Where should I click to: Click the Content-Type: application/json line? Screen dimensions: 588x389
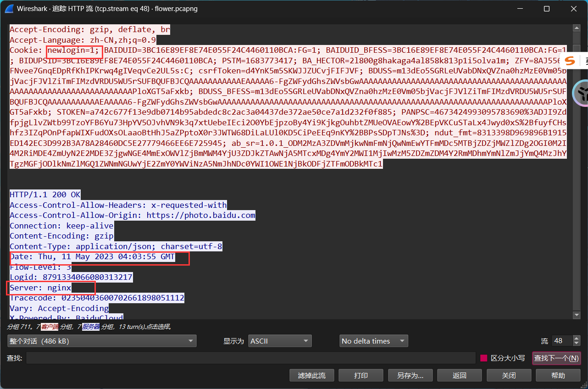[x=116, y=246]
